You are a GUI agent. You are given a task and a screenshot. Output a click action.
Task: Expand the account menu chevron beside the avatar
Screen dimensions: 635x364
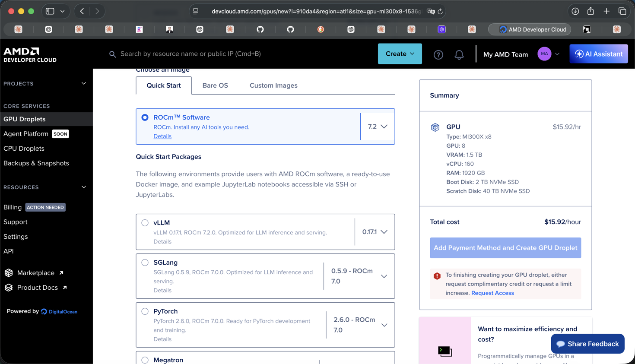[557, 54]
